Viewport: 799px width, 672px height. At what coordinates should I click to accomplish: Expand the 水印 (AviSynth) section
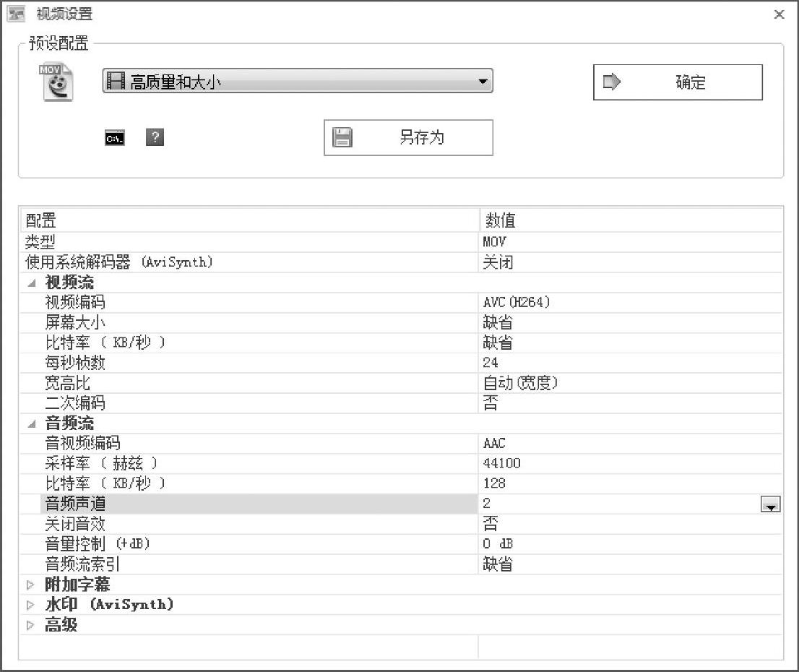[x=30, y=605]
